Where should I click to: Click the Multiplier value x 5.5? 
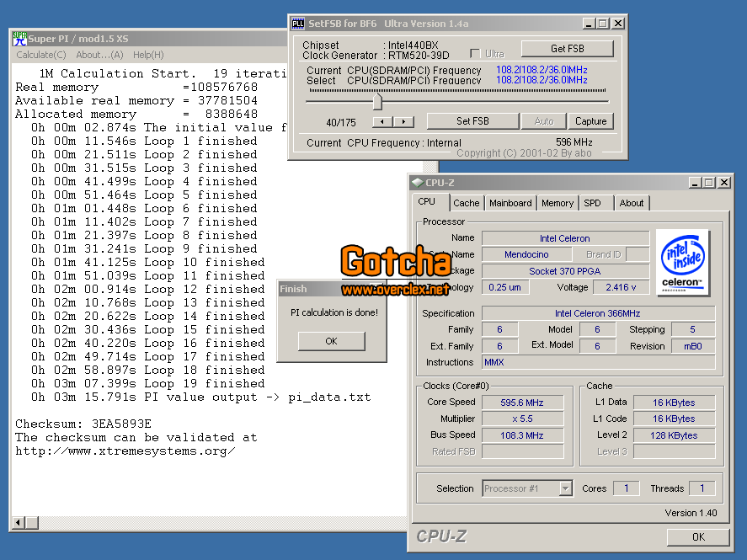click(522, 419)
